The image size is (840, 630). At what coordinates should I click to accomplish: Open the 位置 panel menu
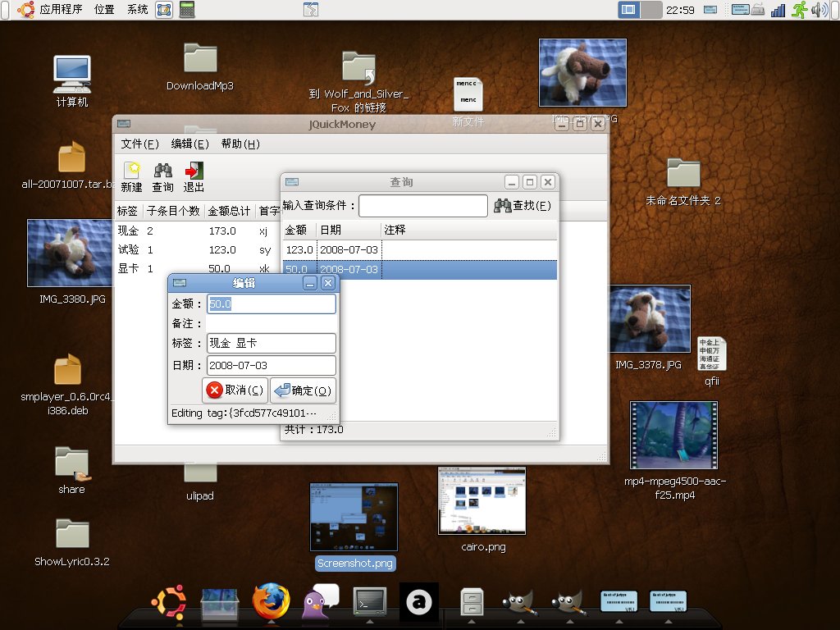(x=104, y=9)
